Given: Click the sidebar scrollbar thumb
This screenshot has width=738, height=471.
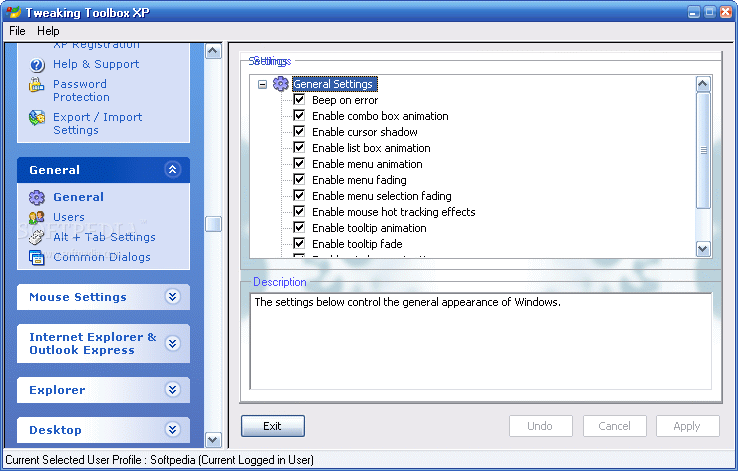Looking at the screenshot, I should tap(213, 224).
